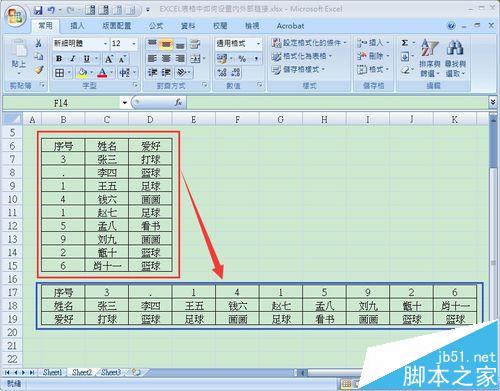Align text left

click(152, 59)
